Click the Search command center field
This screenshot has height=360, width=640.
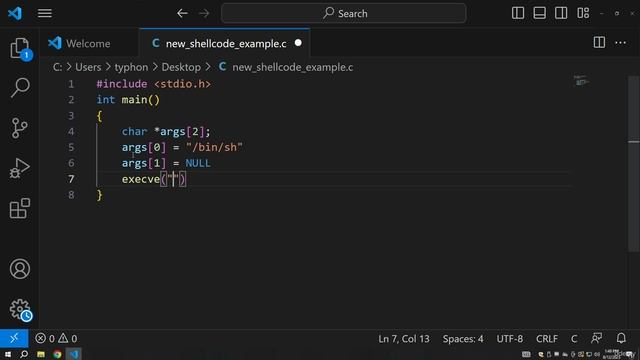344,13
